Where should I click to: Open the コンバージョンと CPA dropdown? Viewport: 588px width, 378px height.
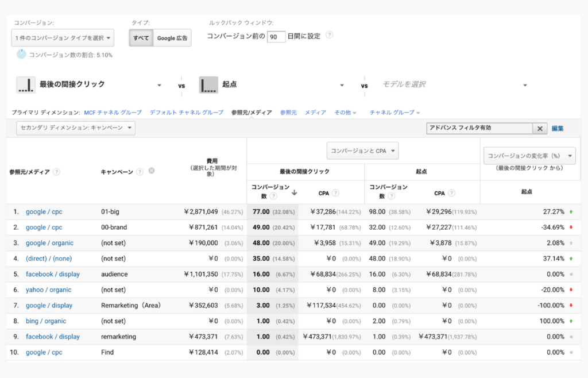pos(362,151)
